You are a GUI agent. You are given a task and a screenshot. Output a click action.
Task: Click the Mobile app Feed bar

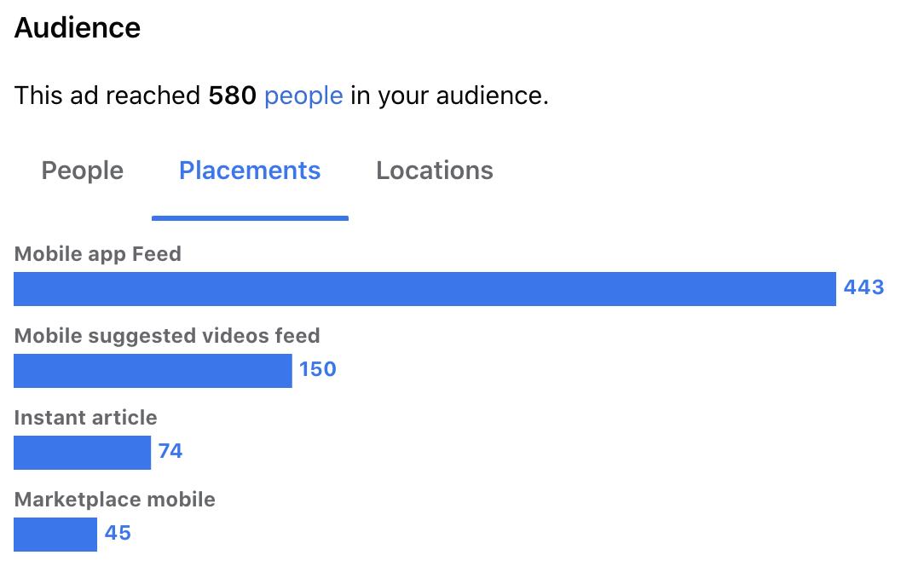coord(424,289)
